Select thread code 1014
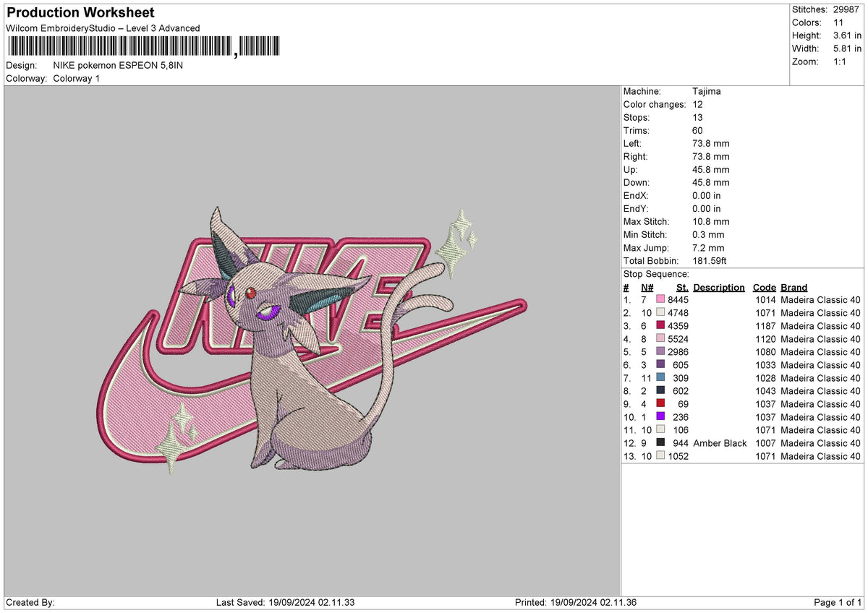The height and width of the screenshot is (613, 868). (765, 299)
